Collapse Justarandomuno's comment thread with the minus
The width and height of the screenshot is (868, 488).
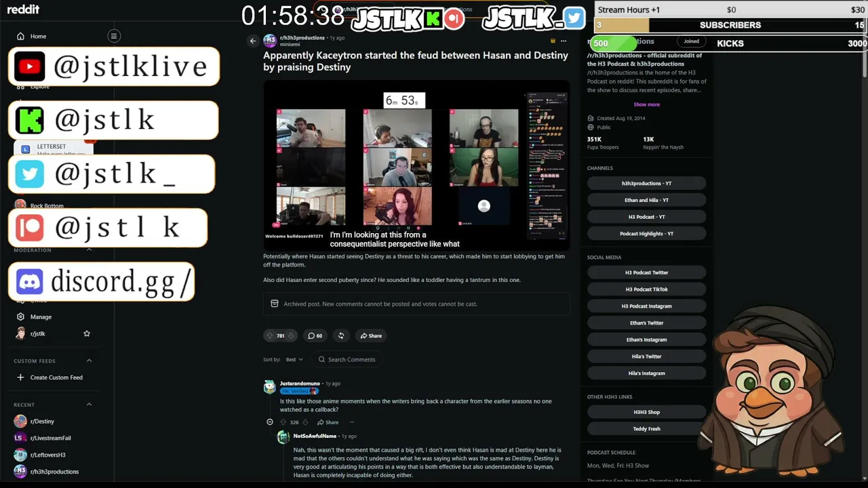(270, 422)
